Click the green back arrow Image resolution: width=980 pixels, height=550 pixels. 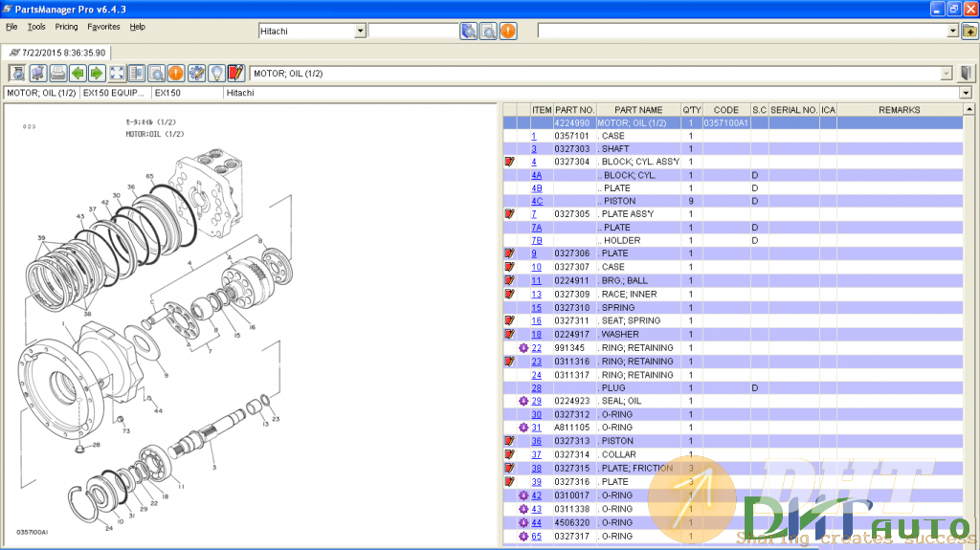[x=78, y=73]
